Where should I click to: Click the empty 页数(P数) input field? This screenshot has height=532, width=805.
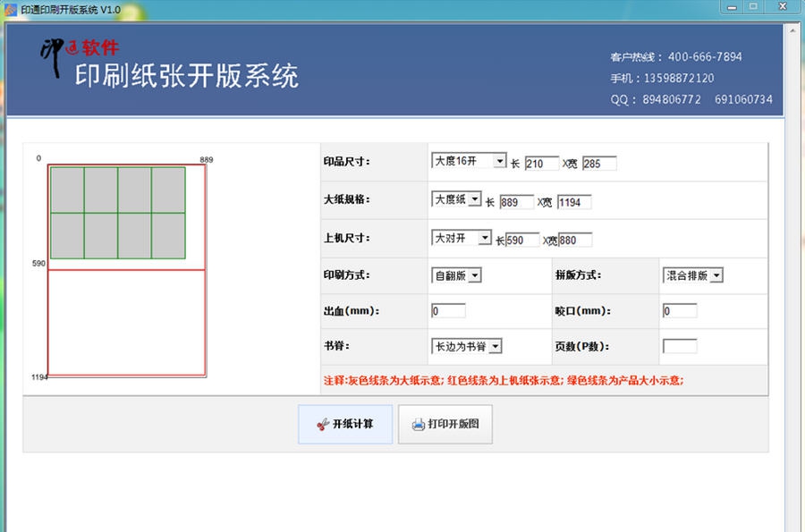click(679, 345)
